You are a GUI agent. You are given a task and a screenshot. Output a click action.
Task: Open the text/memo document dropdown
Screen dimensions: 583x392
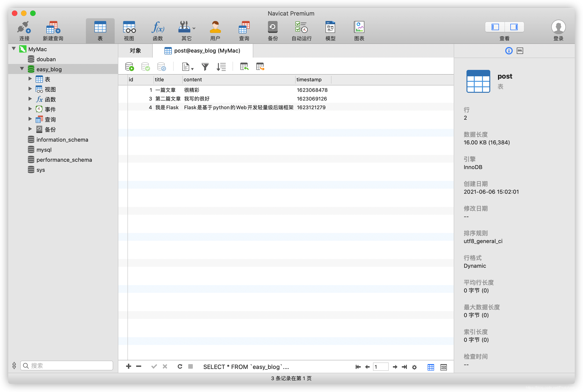188,67
